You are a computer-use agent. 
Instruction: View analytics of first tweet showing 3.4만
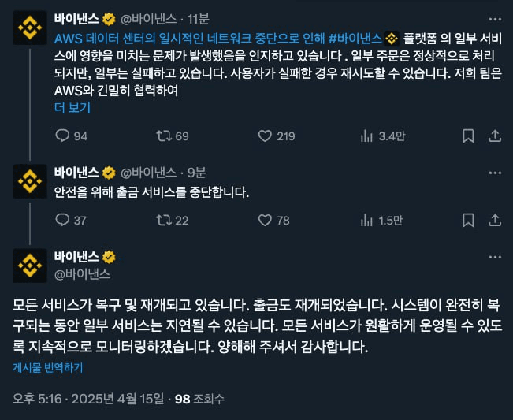click(x=366, y=136)
